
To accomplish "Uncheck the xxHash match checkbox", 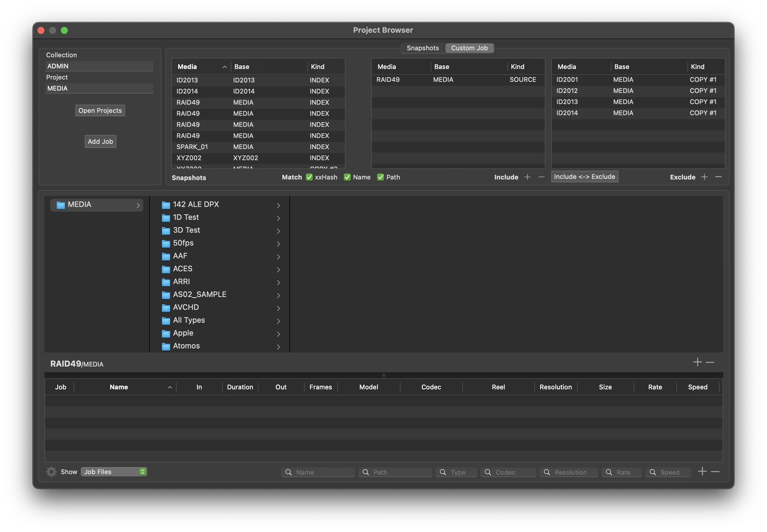I will tap(309, 177).
